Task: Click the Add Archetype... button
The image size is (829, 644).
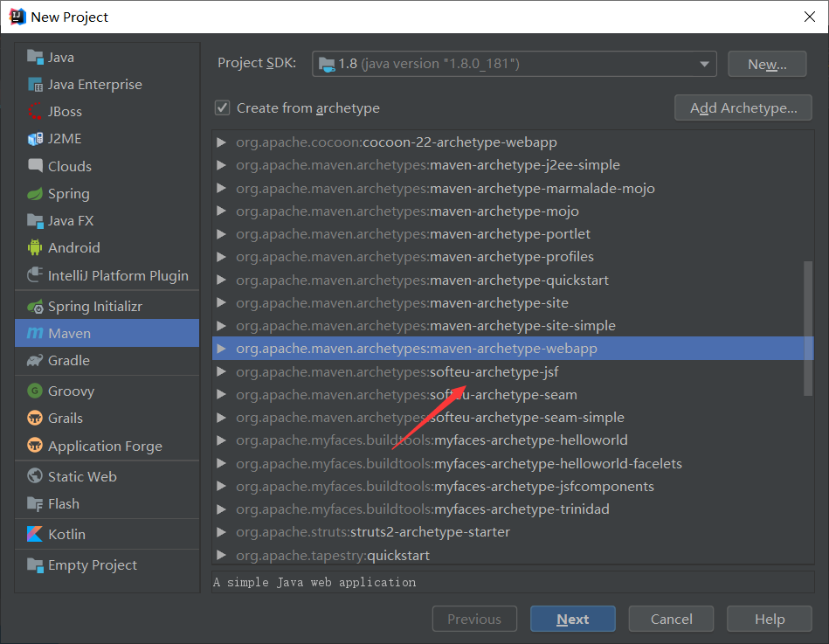Action: (743, 107)
